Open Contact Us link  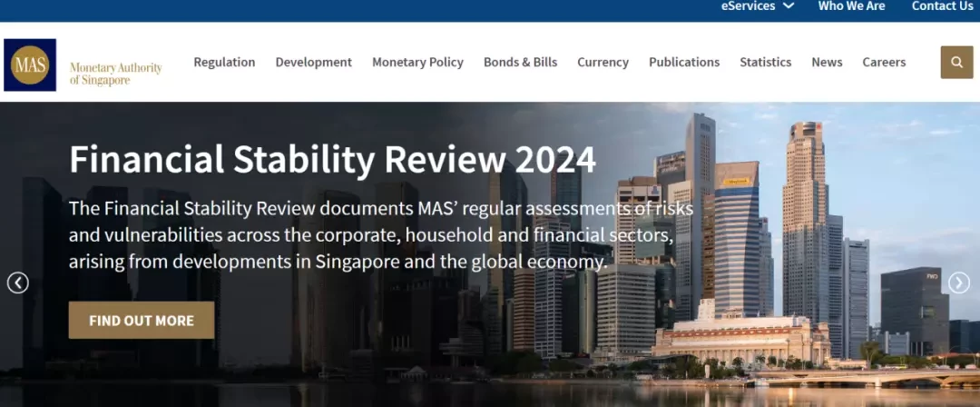[x=943, y=6]
